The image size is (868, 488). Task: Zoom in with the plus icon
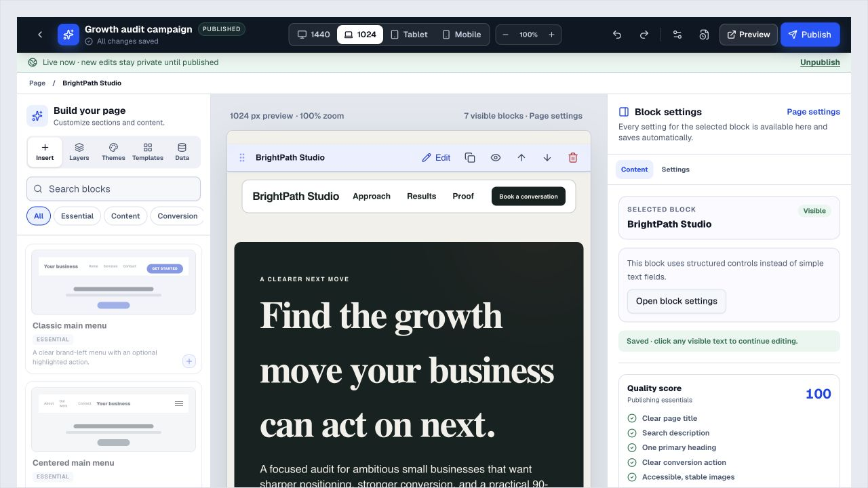[x=551, y=35]
